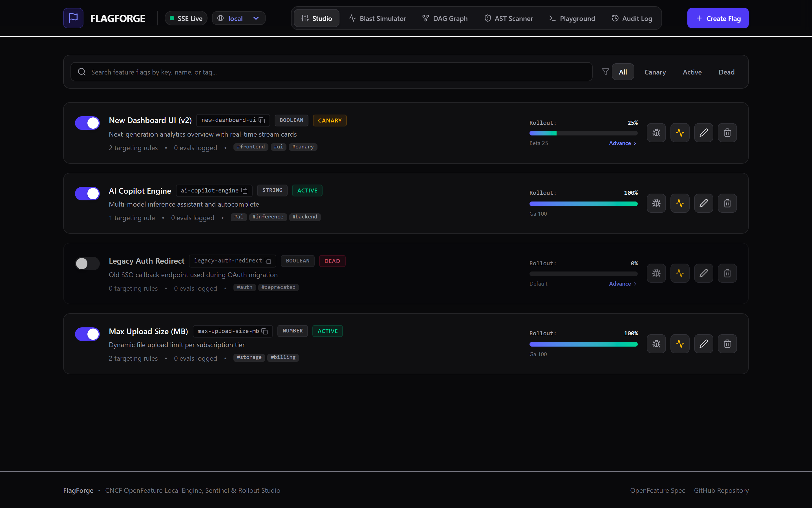The height and width of the screenshot is (508, 812).
Task: Delete the AI Copilot Engine flag
Action: coord(727,203)
